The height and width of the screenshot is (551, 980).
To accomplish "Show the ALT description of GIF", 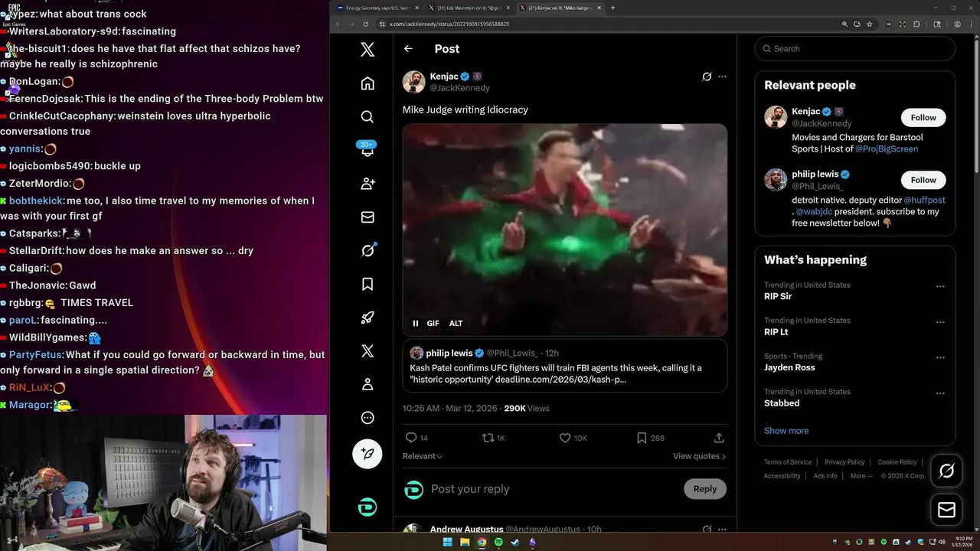I will click(x=456, y=323).
